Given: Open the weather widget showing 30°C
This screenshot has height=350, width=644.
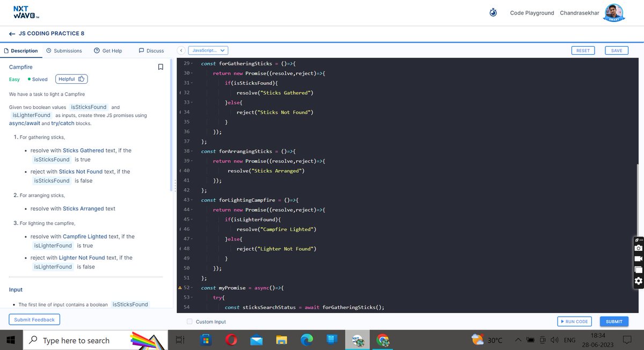Looking at the screenshot, I should point(486,340).
